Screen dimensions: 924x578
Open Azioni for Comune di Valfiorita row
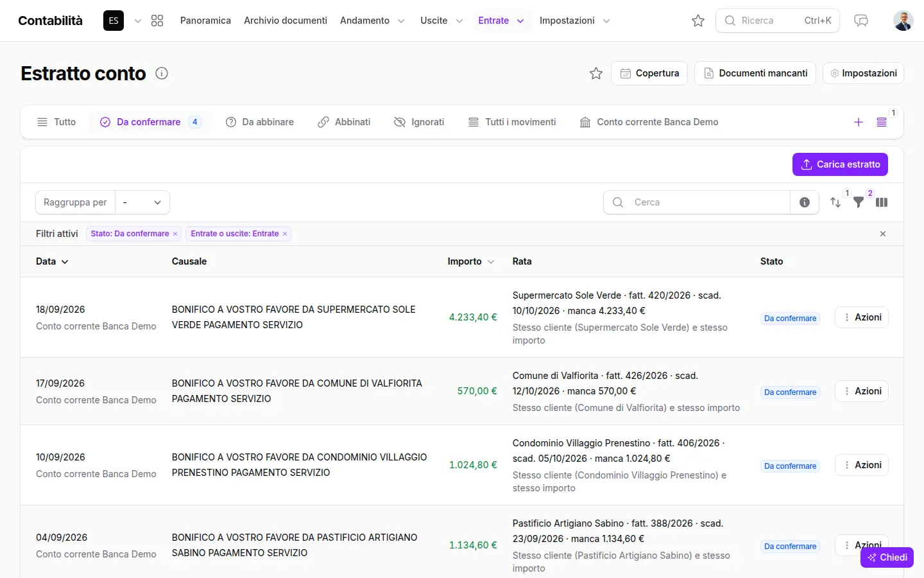[862, 391]
